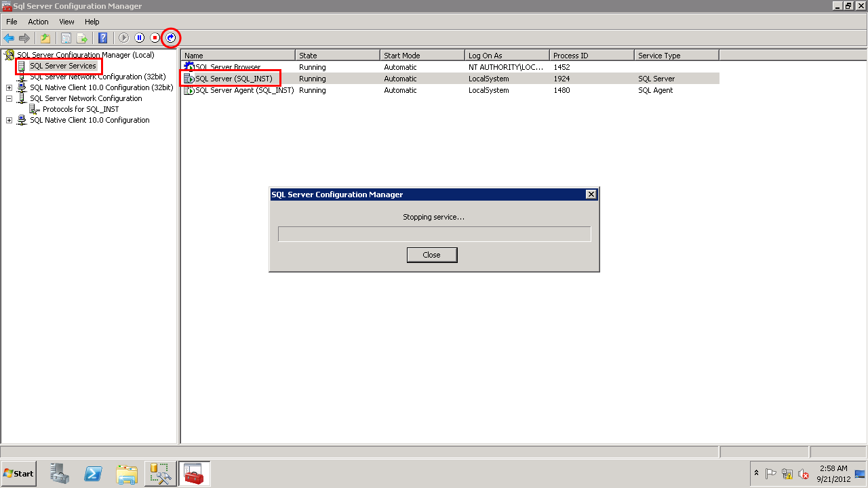Open Windows PowerShell from the taskbar
The image size is (868, 488).
coord(94,474)
